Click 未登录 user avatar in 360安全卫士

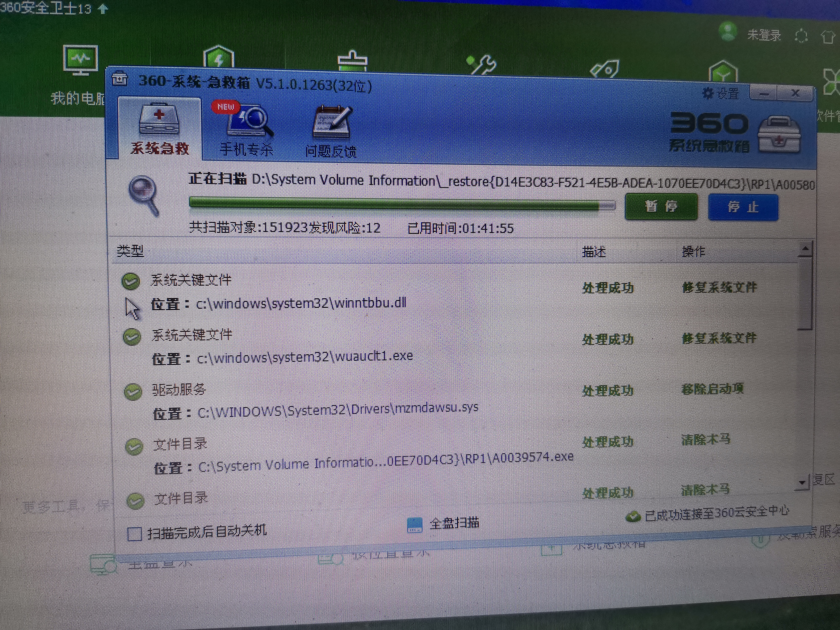[728, 31]
